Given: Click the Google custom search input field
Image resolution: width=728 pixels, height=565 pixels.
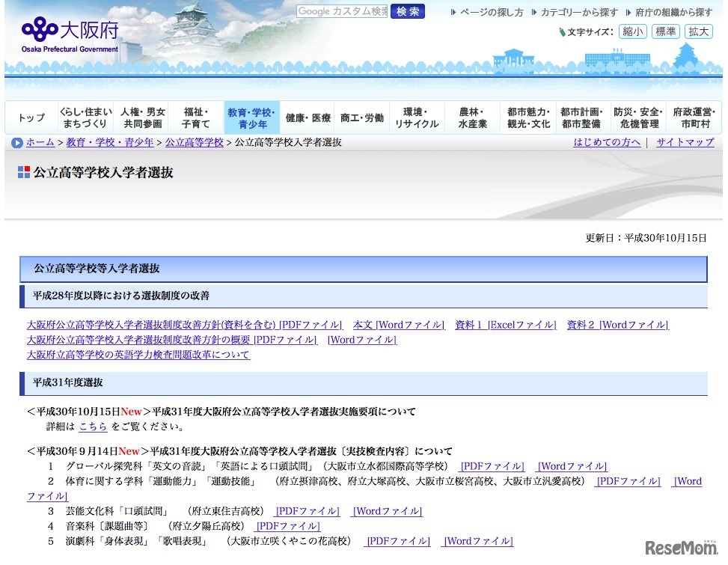Looking at the screenshot, I should tap(342, 11).
